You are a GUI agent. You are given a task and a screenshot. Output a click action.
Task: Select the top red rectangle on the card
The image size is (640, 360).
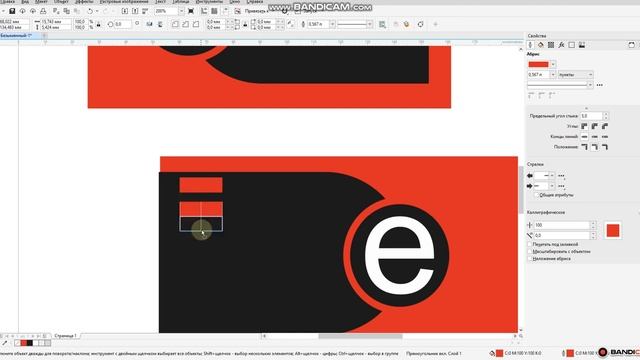point(201,185)
